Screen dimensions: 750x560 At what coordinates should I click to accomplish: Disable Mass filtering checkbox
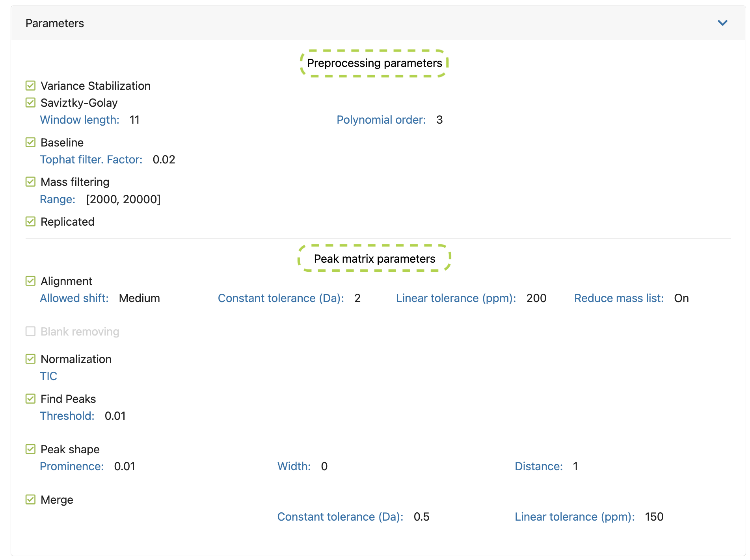pyautogui.click(x=30, y=182)
